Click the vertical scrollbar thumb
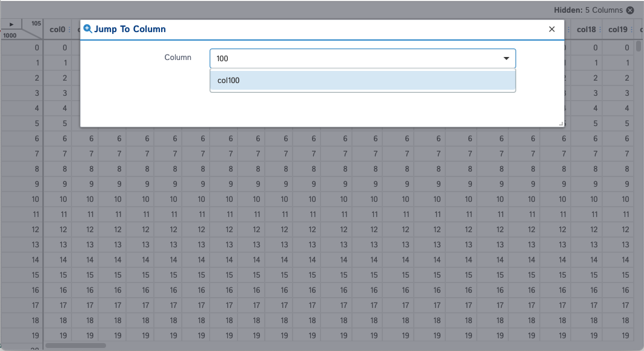The width and height of the screenshot is (644, 351). click(639, 45)
